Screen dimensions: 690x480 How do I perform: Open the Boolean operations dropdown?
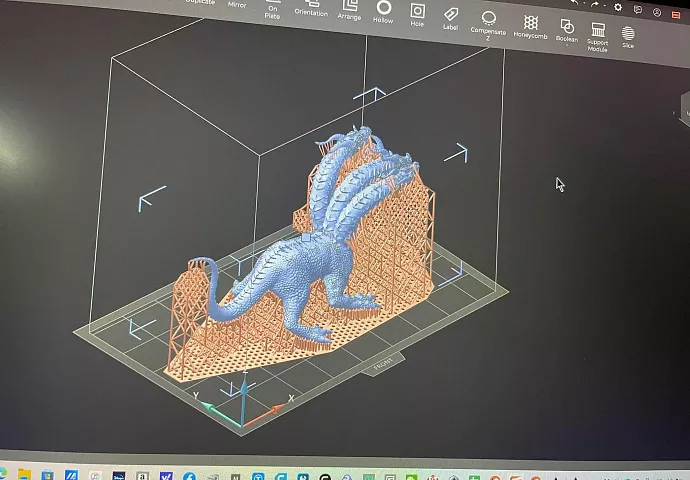click(x=567, y=31)
